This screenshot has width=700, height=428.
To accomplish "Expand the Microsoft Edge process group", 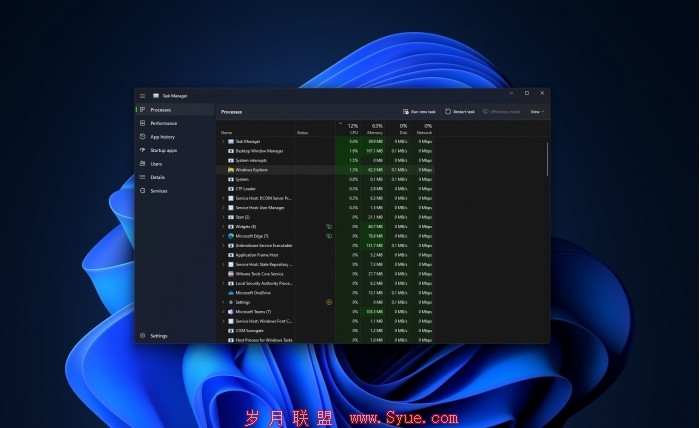I will click(x=224, y=236).
